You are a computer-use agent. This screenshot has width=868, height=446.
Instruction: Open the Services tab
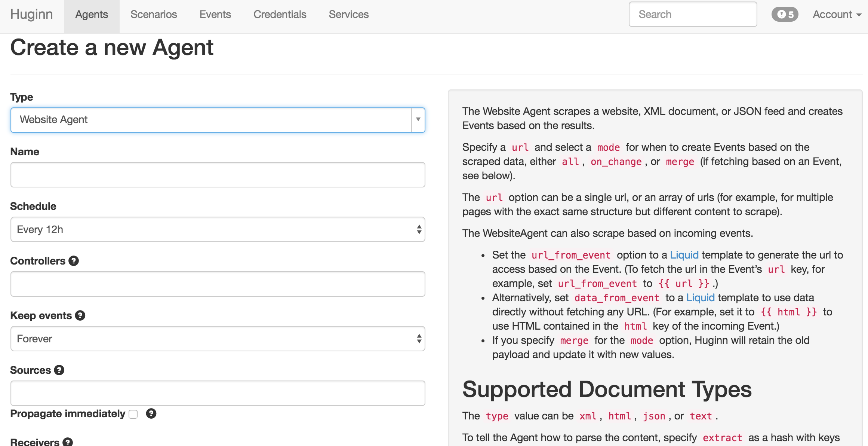(349, 14)
